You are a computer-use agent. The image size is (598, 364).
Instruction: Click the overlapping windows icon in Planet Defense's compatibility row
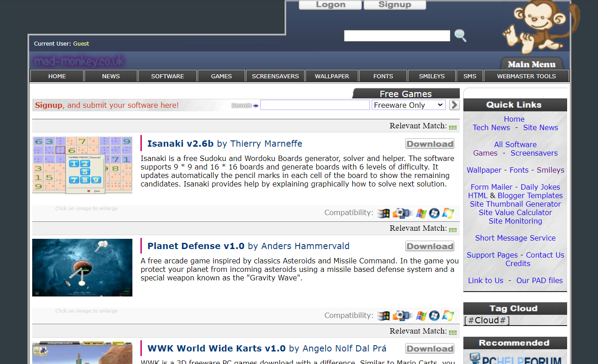[402, 316]
